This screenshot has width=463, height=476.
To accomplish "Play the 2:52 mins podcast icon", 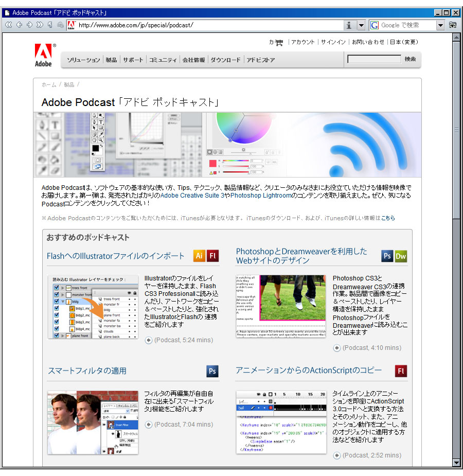I will 337,455.
